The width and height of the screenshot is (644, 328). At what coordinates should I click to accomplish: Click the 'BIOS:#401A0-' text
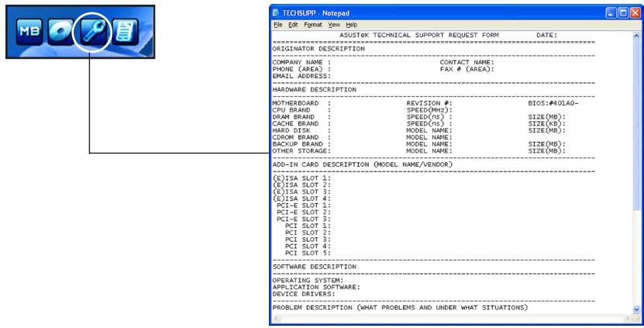pyautogui.click(x=553, y=103)
